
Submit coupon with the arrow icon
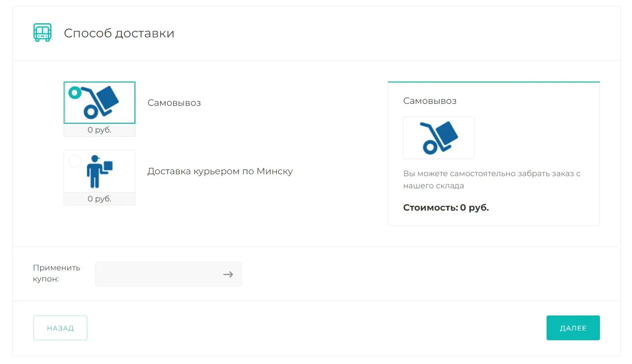click(228, 274)
